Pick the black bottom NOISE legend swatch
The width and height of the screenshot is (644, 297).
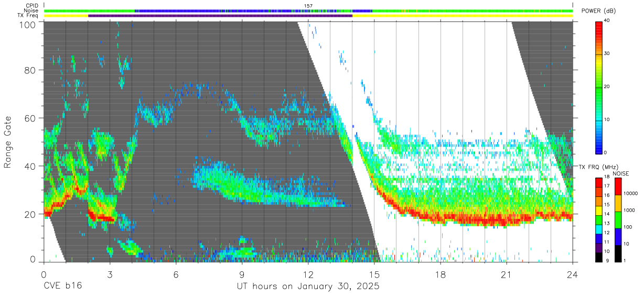coord(618,252)
